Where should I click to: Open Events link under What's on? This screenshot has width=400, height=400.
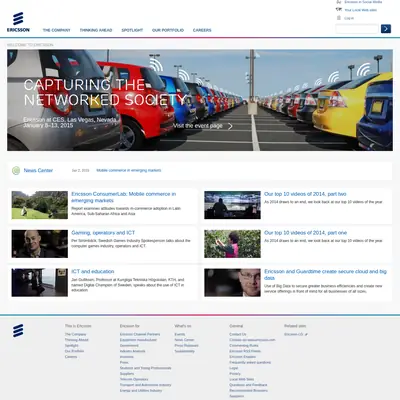pyautogui.click(x=180, y=334)
